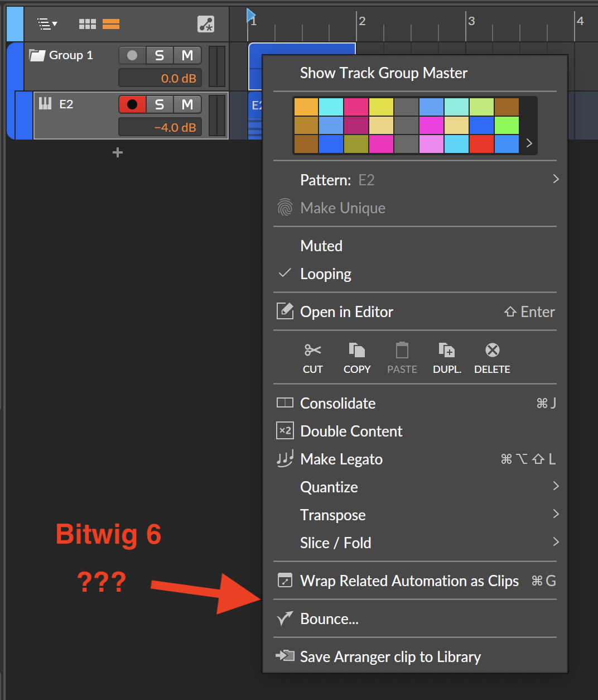This screenshot has width=598, height=700.
Task: Choose Consolidate from the context menu
Action: point(415,404)
